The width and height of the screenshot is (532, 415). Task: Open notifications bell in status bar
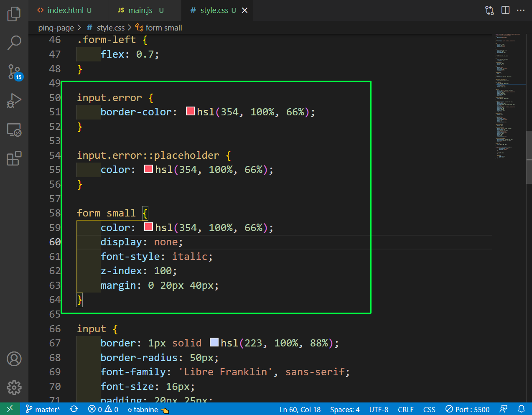click(521, 409)
